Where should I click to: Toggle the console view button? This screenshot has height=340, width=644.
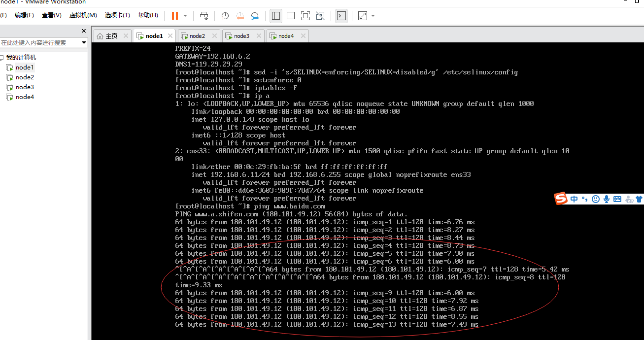coord(341,16)
